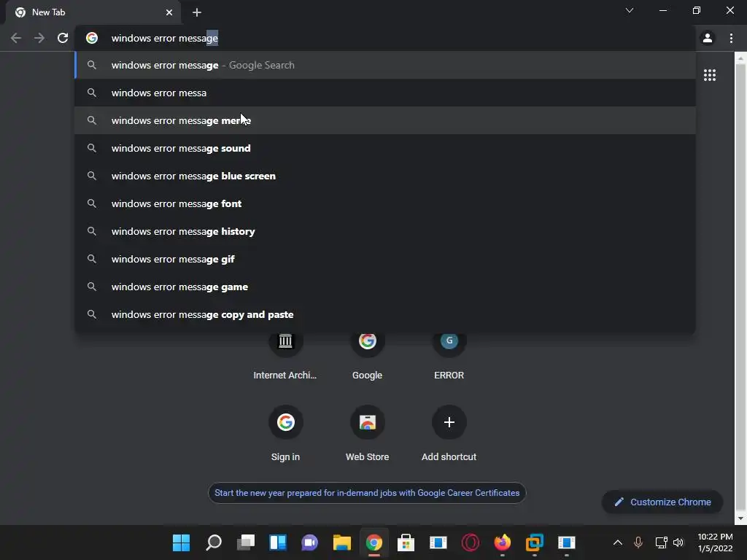This screenshot has height=560, width=747.
Task: Show hidden system tray icons
Action: click(617, 542)
